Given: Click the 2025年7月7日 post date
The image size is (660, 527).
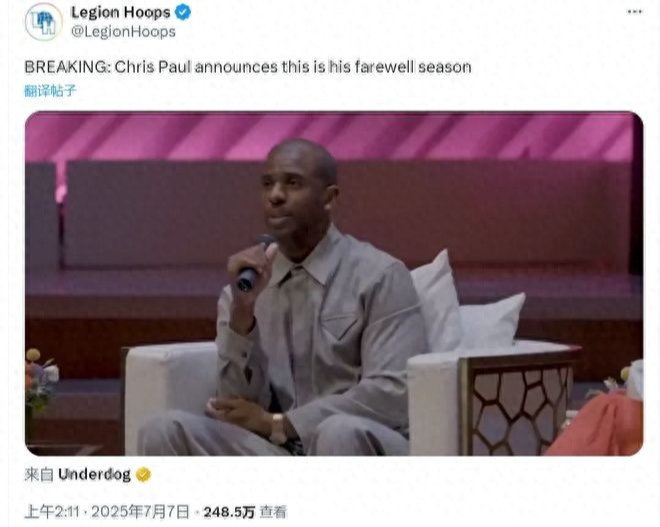Looking at the screenshot, I should pyautogui.click(x=140, y=512).
